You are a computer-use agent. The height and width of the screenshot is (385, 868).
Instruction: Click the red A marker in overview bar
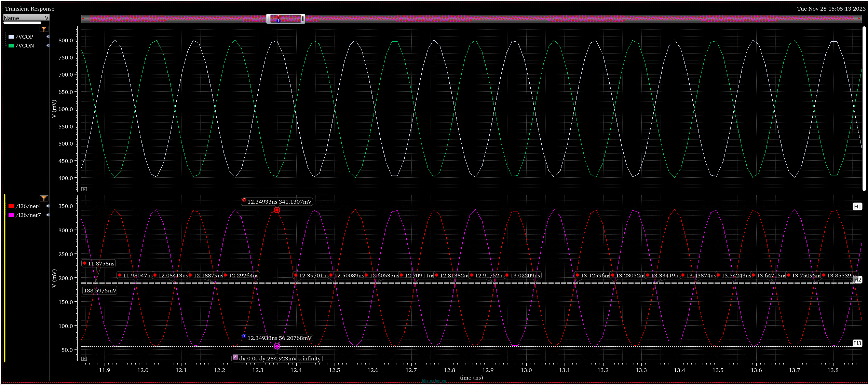tap(279, 16)
